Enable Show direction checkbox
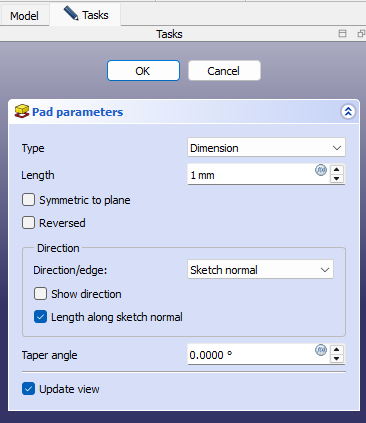The height and width of the screenshot is (423, 366). click(40, 294)
